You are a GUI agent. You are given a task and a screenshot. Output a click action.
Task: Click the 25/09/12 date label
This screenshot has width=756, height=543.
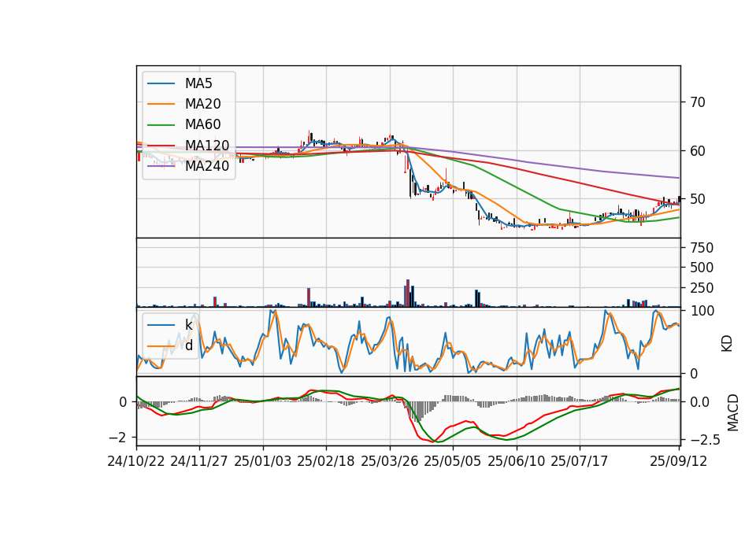pos(679,461)
